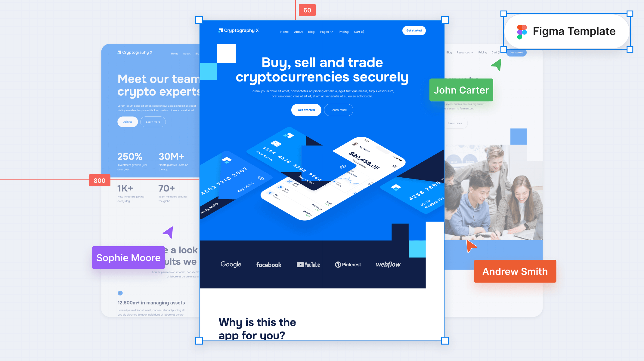Click the Facebook logo icon in brand bar
Image resolution: width=644 pixels, height=361 pixels.
(x=268, y=264)
